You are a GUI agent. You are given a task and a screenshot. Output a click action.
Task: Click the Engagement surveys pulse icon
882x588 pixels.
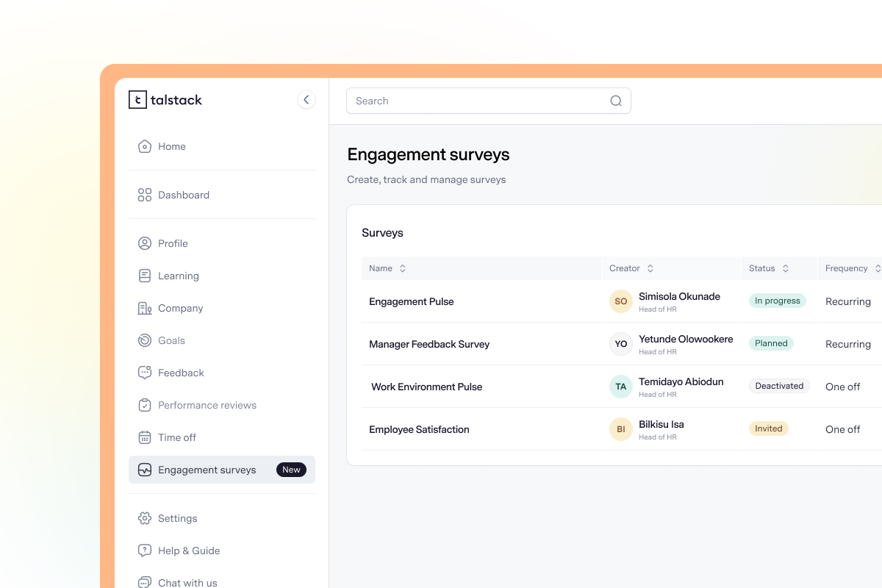(145, 470)
